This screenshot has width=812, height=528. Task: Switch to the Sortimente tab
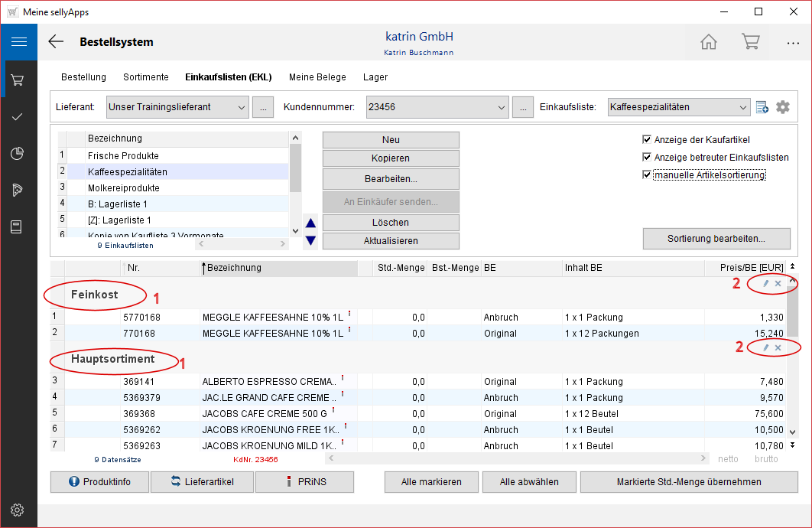[x=145, y=77]
